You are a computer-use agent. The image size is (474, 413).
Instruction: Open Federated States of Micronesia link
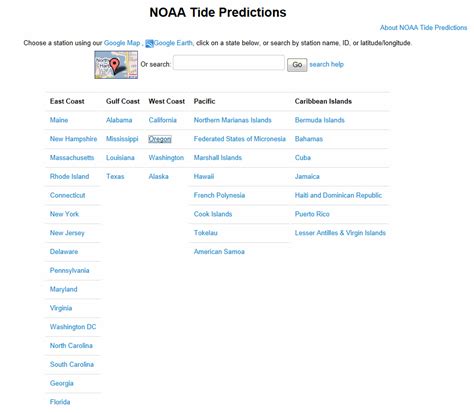coord(240,139)
